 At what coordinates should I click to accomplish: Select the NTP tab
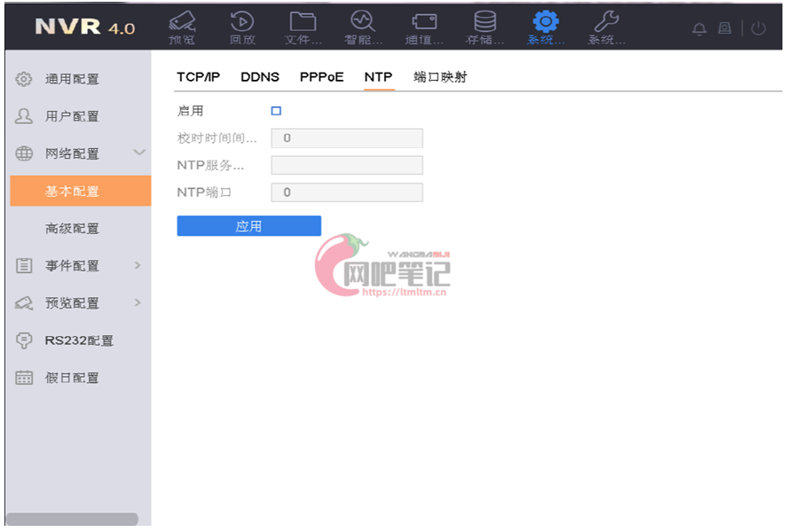click(x=379, y=77)
